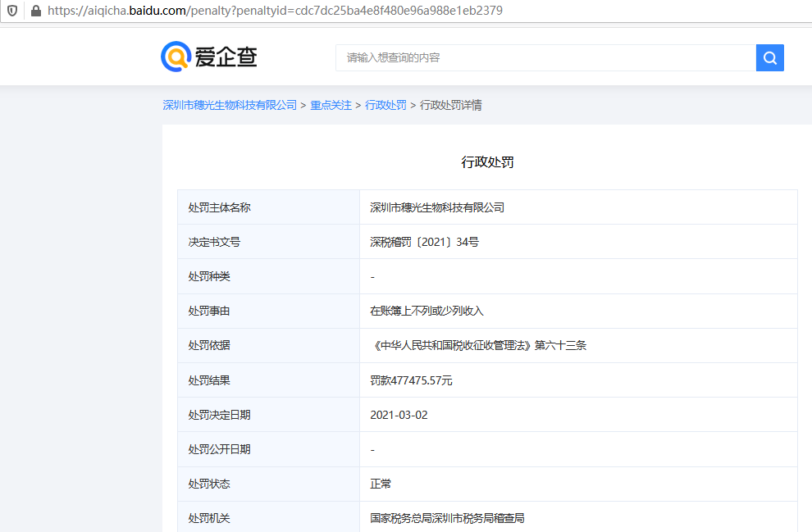Viewport: 812px width, 532px height.
Task: Select the text 国家税务总局深圳市税务局稽查局
Action: tap(448, 518)
